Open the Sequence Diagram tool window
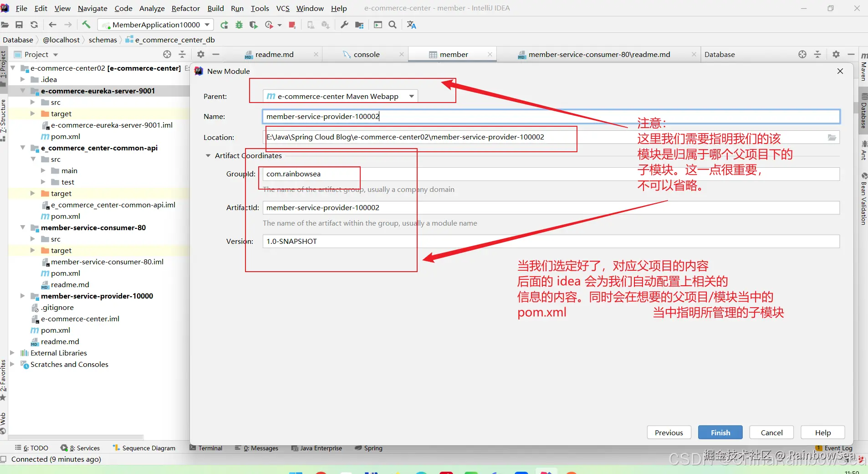This screenshot has width=868, height=474. [144, 448]
